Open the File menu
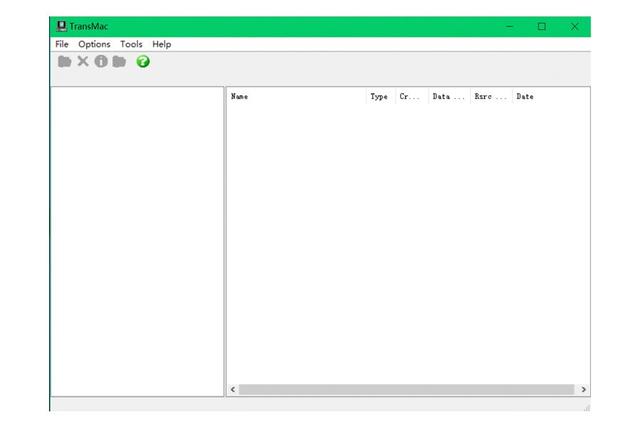Screen dimensions: 640x427 pos(62,44)
